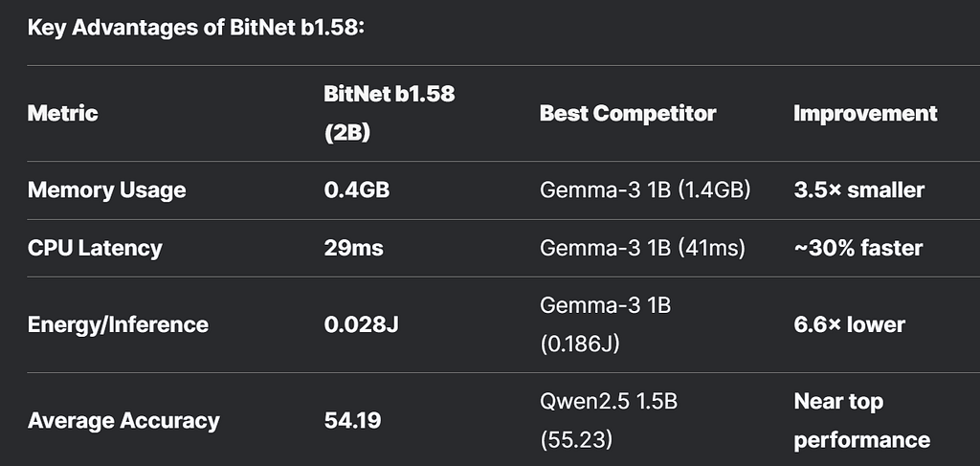This screenshot has width=980, height=466.
Task: Select the 54.19 accuracy value
Action: (352, 420)
